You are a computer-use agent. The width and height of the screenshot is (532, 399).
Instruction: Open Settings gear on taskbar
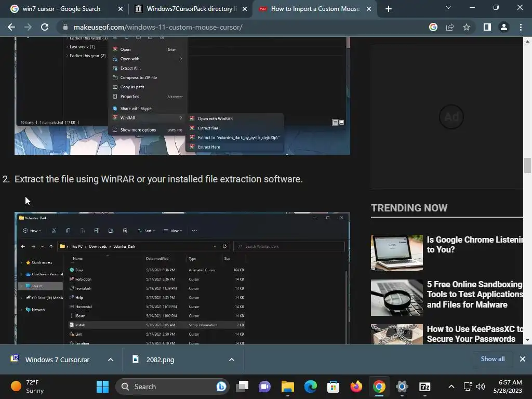(x=402, y=387)
